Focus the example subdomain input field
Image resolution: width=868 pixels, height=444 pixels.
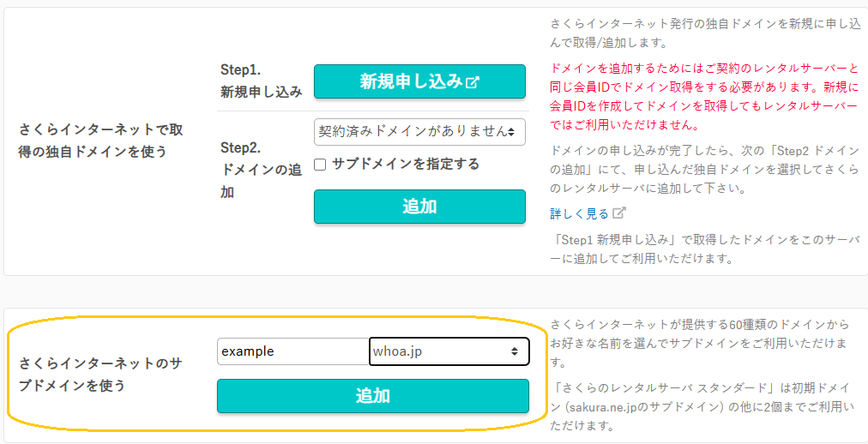[x=292, y=351]
